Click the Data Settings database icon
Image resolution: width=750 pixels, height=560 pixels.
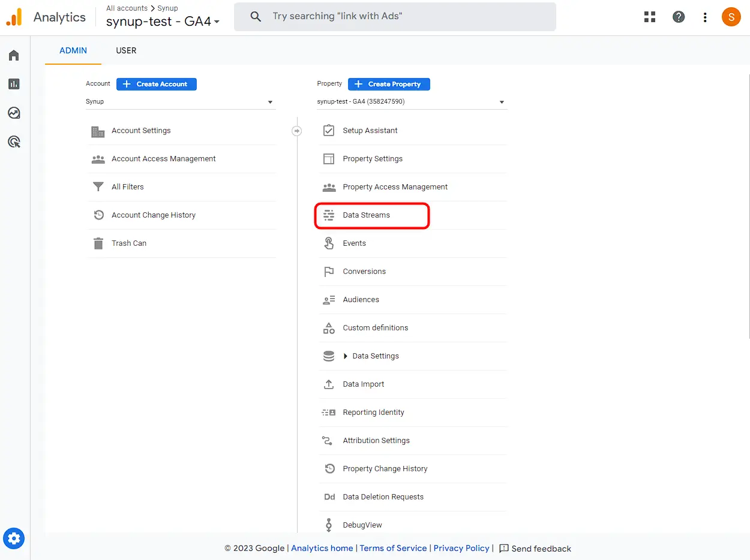[329, 356]
